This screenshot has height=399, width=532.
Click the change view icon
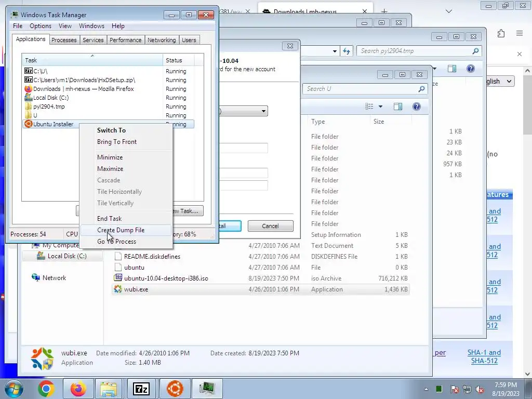(x=369, y=107)
